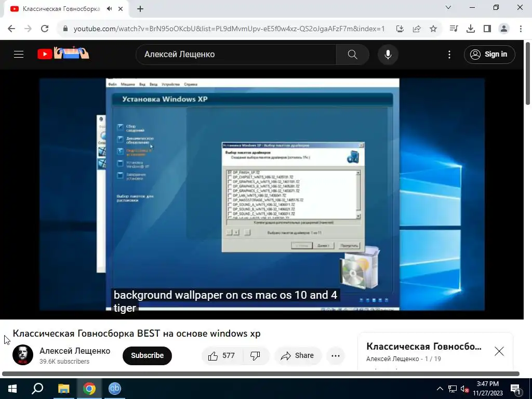Click the video player to pause
Image resolution: width=532 pixels, height=399 pixels.
(262, 194)
